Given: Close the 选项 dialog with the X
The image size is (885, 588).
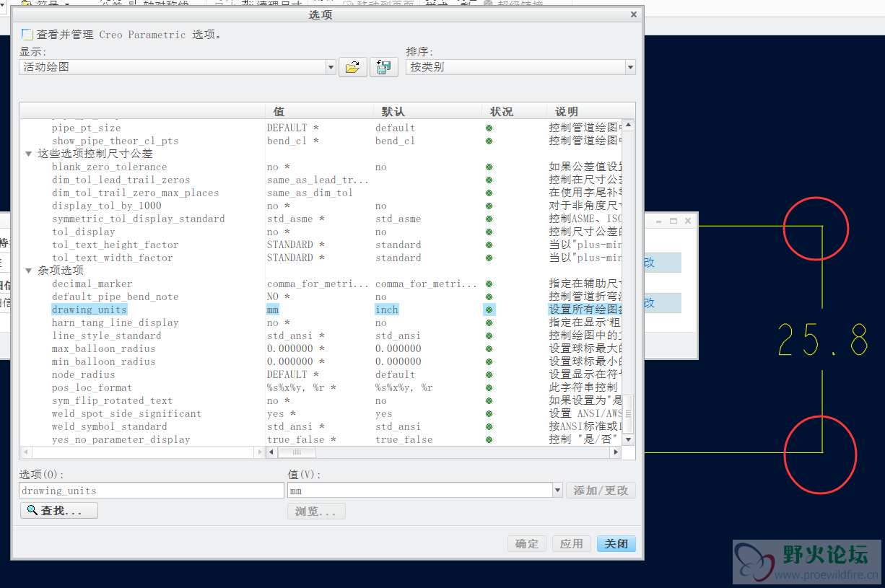Looking at the screenshot, I should point(634,14).
